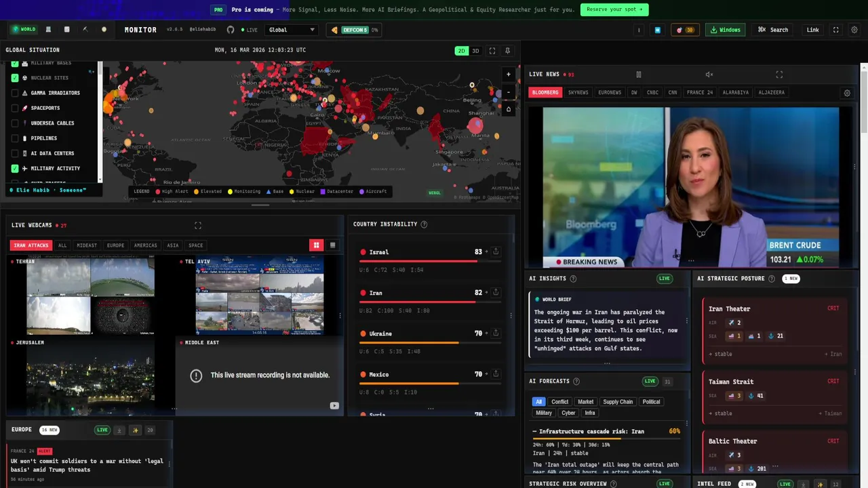The image size is (868, 488).
Task: Filter forecasts by Conflict
Action: pyautogui.click(x=559, y=402)
